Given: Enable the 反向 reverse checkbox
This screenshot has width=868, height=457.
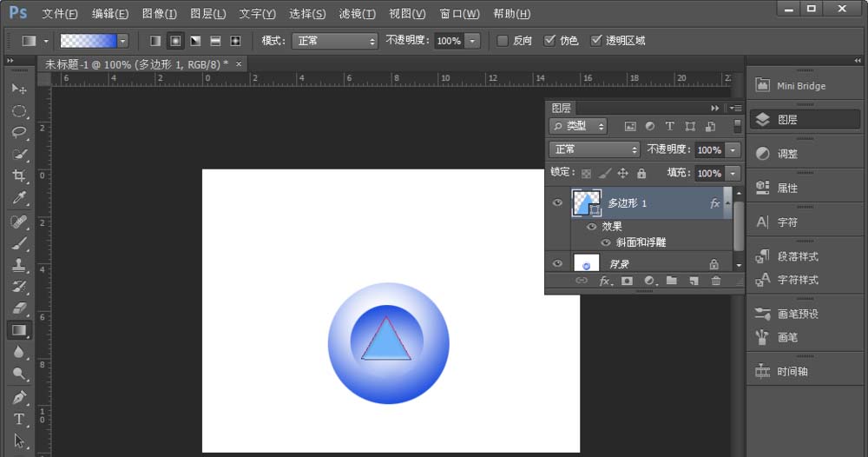Looking at the screenshot, I should point(503,41).
